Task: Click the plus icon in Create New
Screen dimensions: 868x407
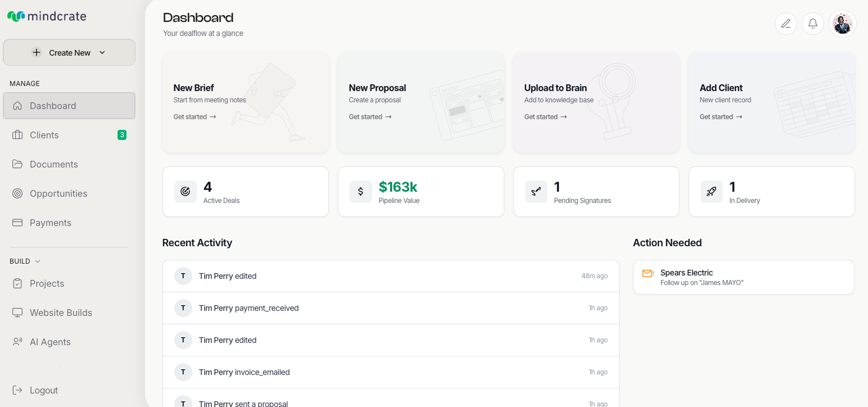Action: [37, 52]
